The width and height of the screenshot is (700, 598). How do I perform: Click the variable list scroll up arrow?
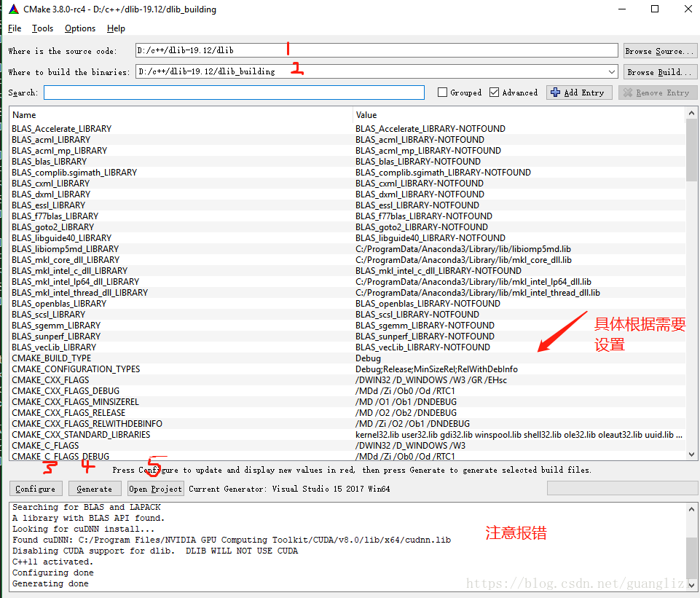tap(691, 114)
